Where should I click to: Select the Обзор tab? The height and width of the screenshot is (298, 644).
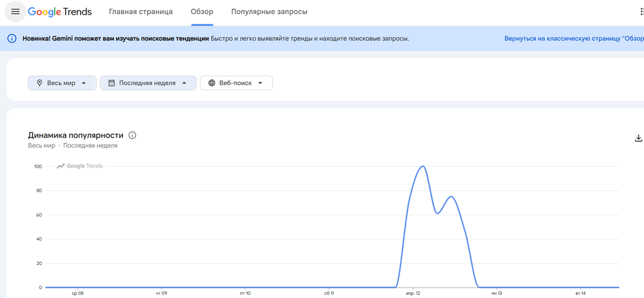[202, 12]
